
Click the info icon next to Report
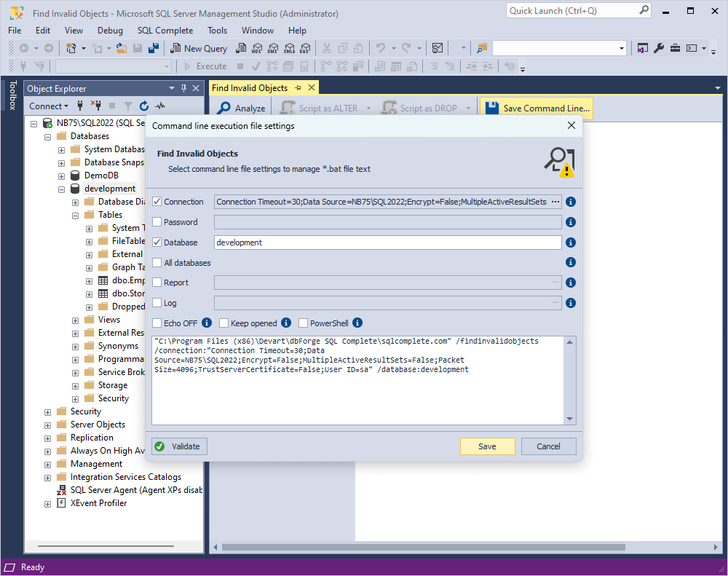(x=571, y=283)
